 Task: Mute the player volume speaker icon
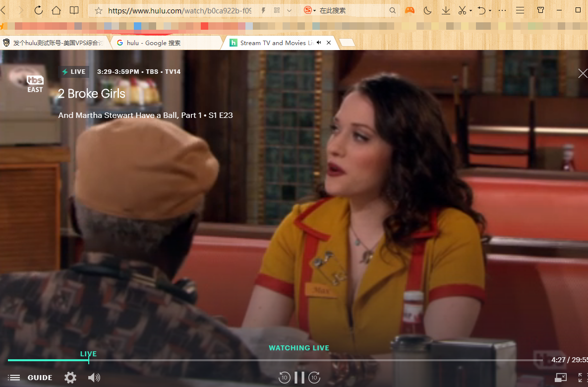(94, 377)
